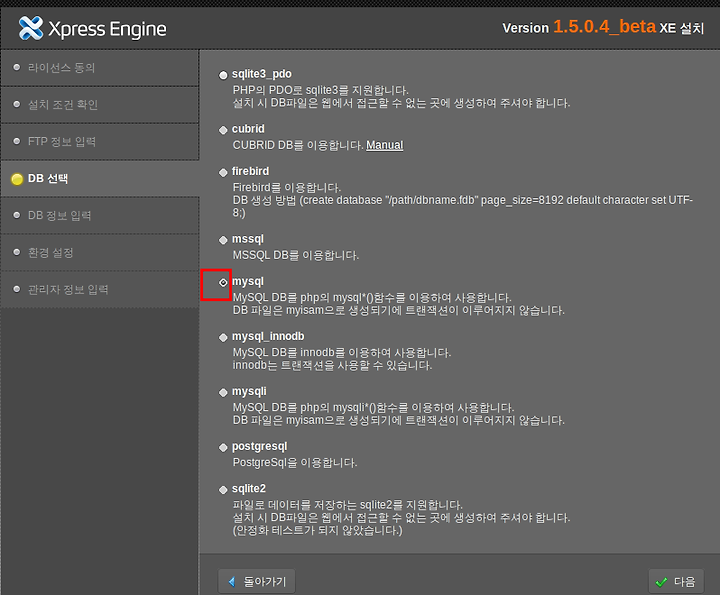Screen dimensions: 720x595
Task: Pick the mysql radio option
Action: 223,282
